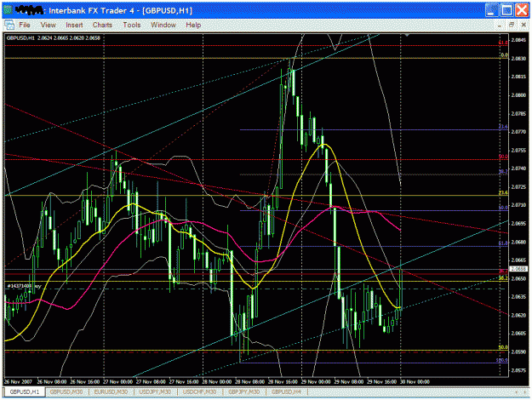Click the 29 Nov 08:00 time label
532x400 pixels.
point(348,381)
